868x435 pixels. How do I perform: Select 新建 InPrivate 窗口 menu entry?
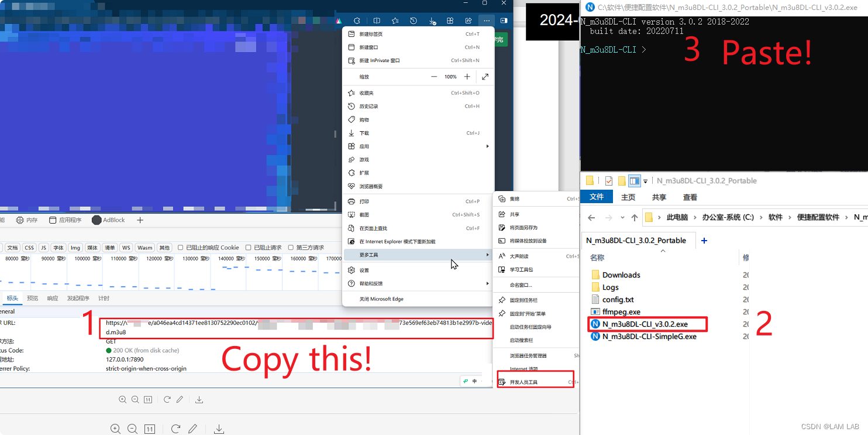click(418, 61)
